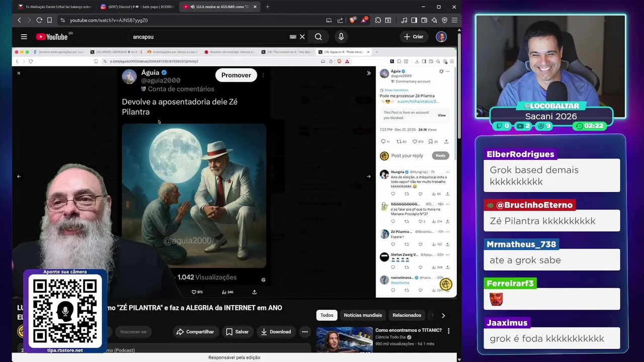
Task: Switch to the Discord bate-papo tab
Action: point(136,7)
